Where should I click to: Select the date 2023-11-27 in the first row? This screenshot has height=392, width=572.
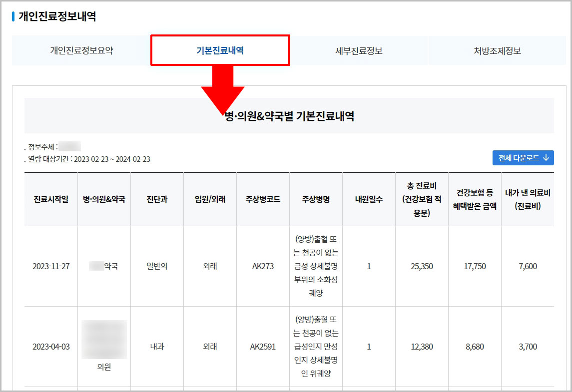tap(50, 266)
